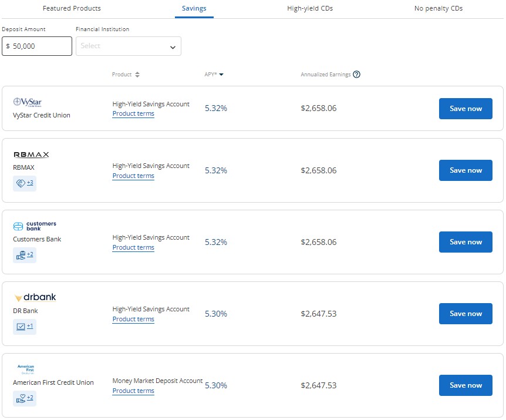Screen dimensions: 506x420
Task: Click RBMAX handshake feature icon
Action: click(21, 183)
